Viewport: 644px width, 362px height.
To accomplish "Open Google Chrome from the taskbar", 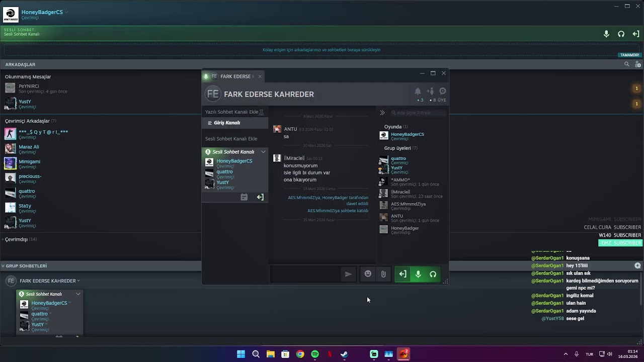I will [x=300, y=354].
